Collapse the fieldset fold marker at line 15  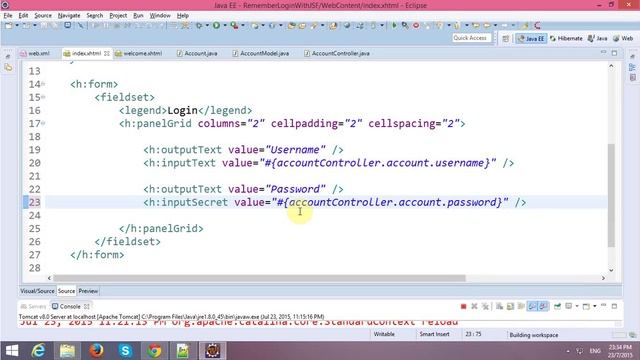pyautogui.click(x=43, y=97)
